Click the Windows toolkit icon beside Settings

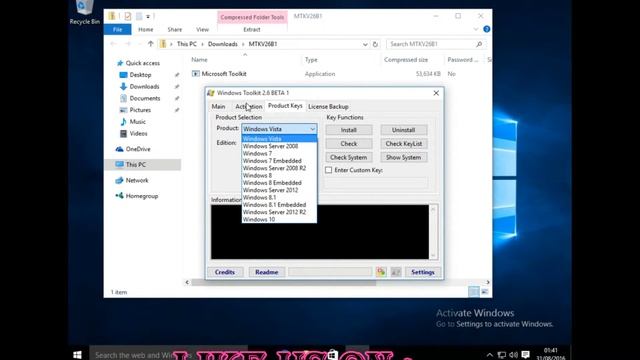(396, 272)
